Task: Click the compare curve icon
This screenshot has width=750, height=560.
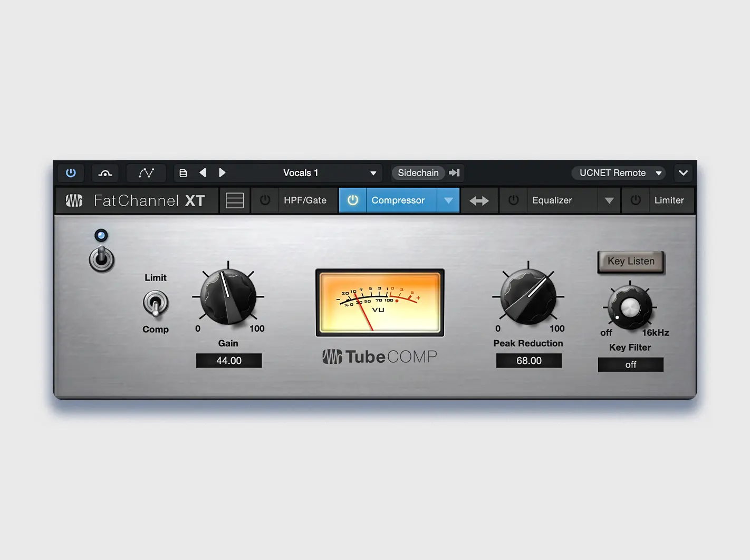Action: coord(105,173)
